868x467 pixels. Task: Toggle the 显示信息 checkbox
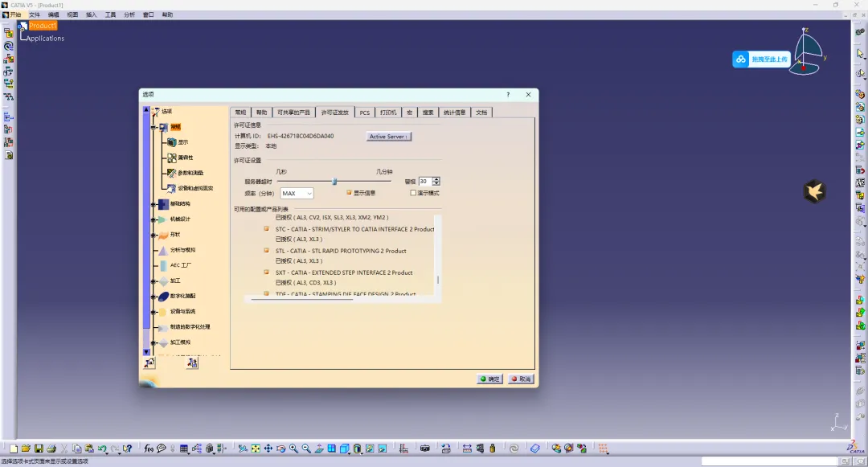pyautogui.click(x=349, y=193)
